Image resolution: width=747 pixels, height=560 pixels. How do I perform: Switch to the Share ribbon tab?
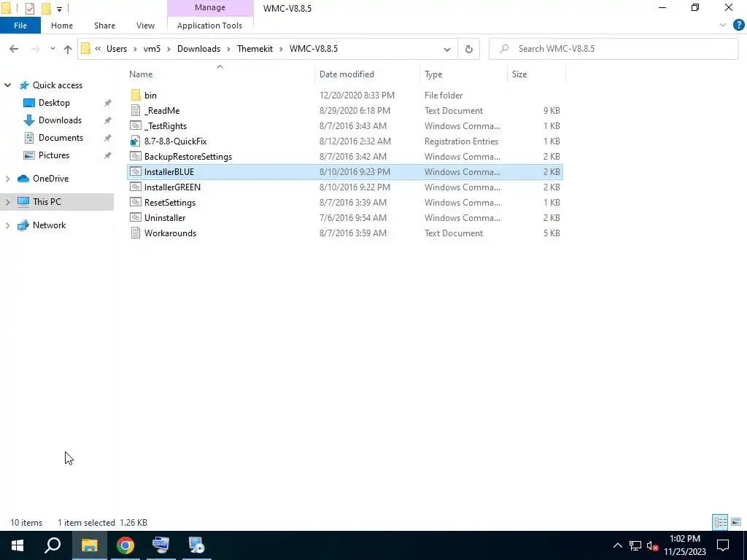[x=104, y=26]
